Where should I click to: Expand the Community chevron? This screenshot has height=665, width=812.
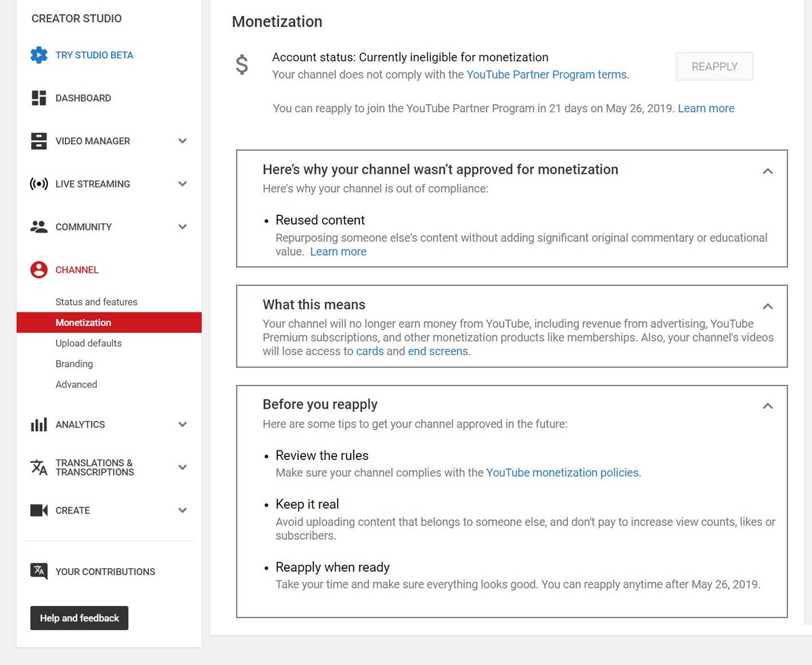[183, 227]
